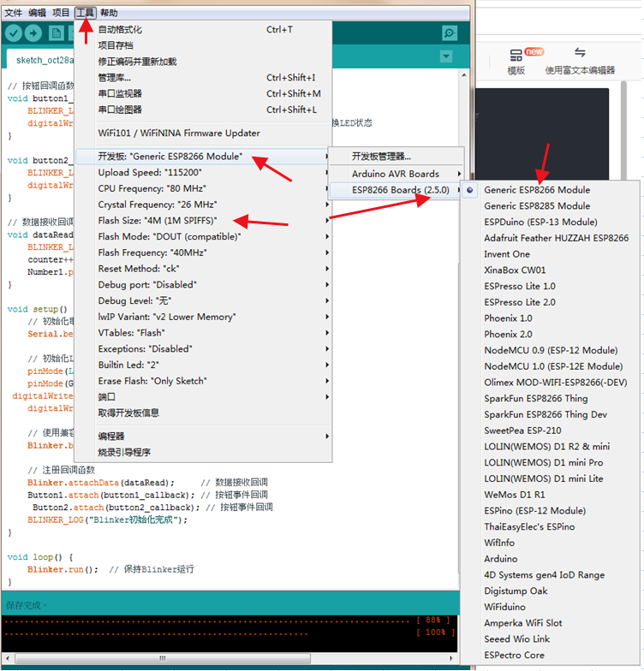Expand Arduino AVR Boards submenu
The height and width of the screenshot is (671, 644).
coord(396,174)
